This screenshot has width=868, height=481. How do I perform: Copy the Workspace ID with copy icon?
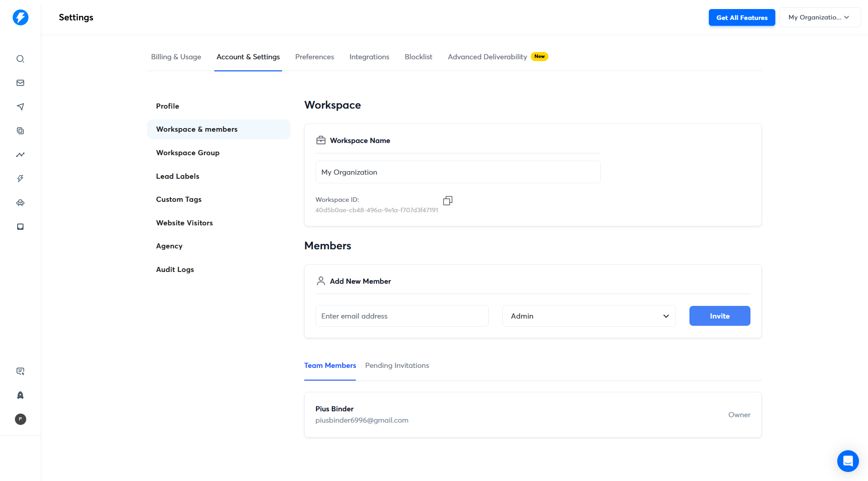(x=448, y=200)
